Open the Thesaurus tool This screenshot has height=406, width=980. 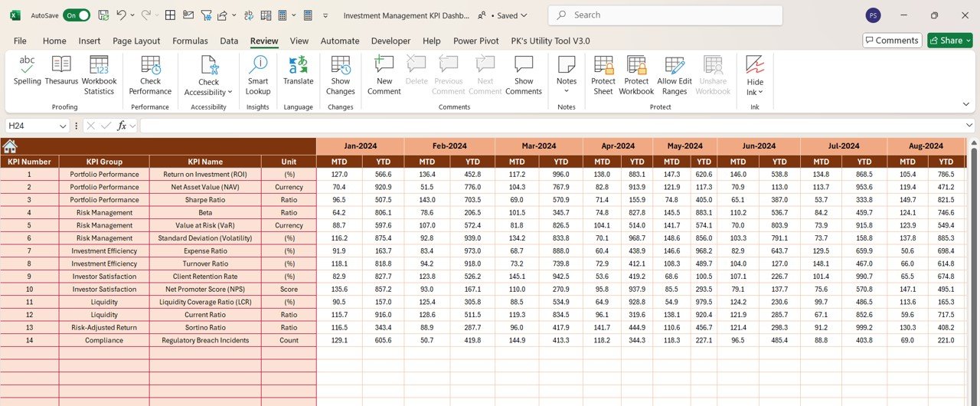61,71
